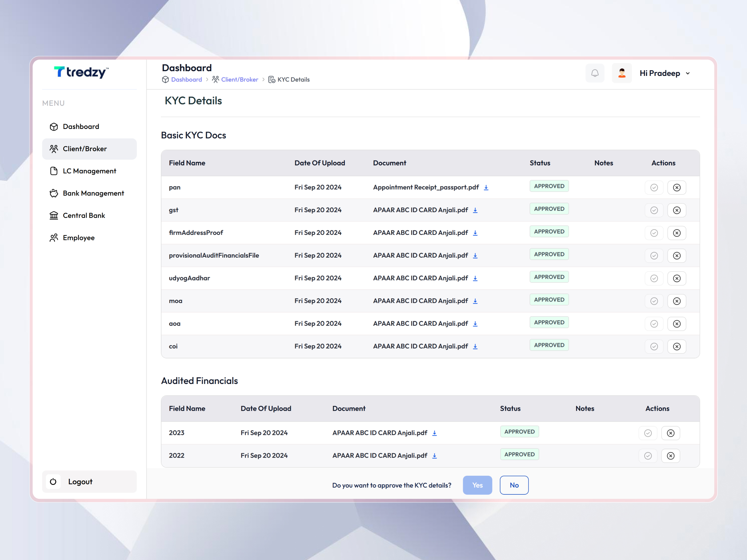
Task: Click the Bank Management piggy bank icon
Action: tap(54, 193)
